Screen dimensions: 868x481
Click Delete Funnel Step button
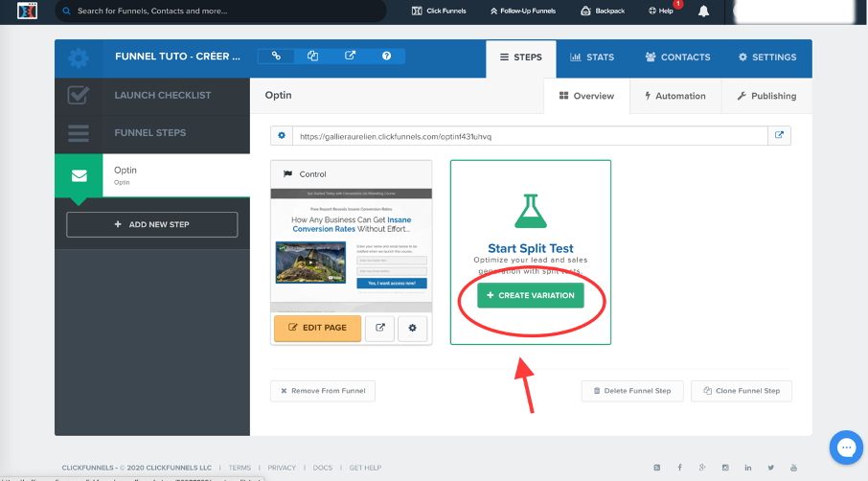pos(632,391)
